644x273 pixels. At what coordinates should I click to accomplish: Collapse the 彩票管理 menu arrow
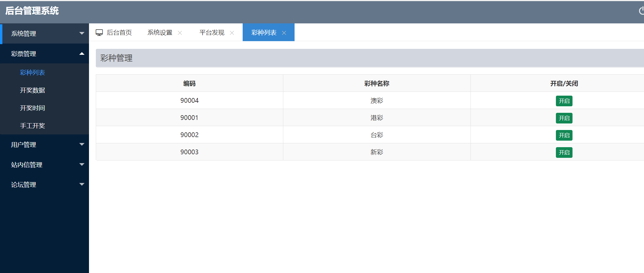(x=82, y=54)
